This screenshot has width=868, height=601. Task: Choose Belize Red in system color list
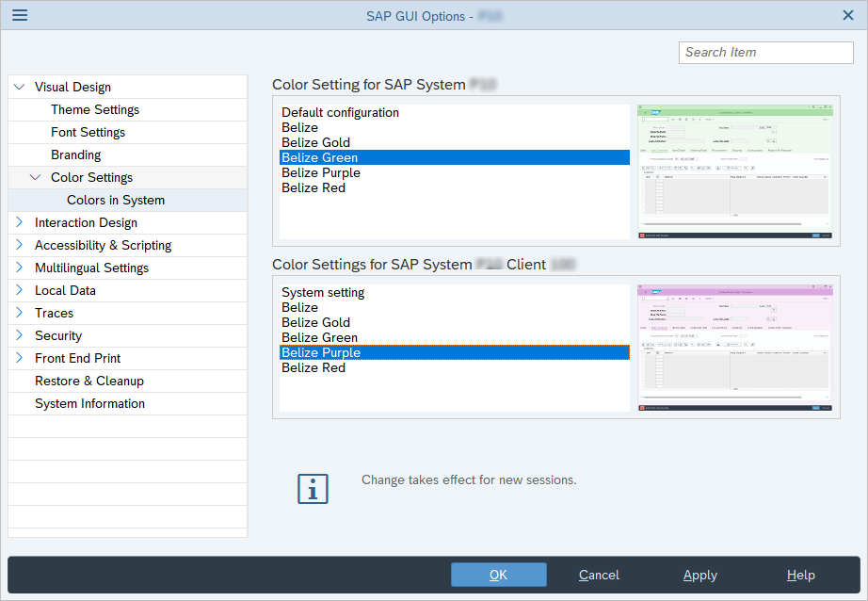(455, 187)
